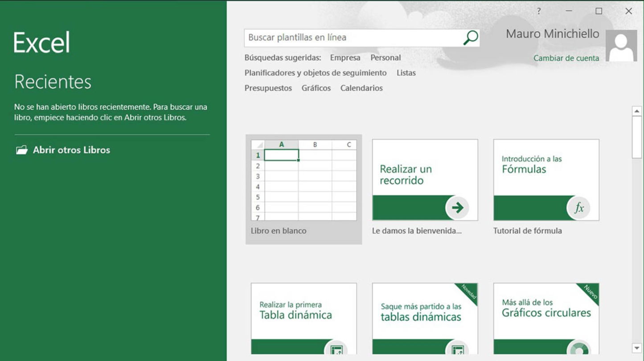Click the question mark help icon

[539, 11]
